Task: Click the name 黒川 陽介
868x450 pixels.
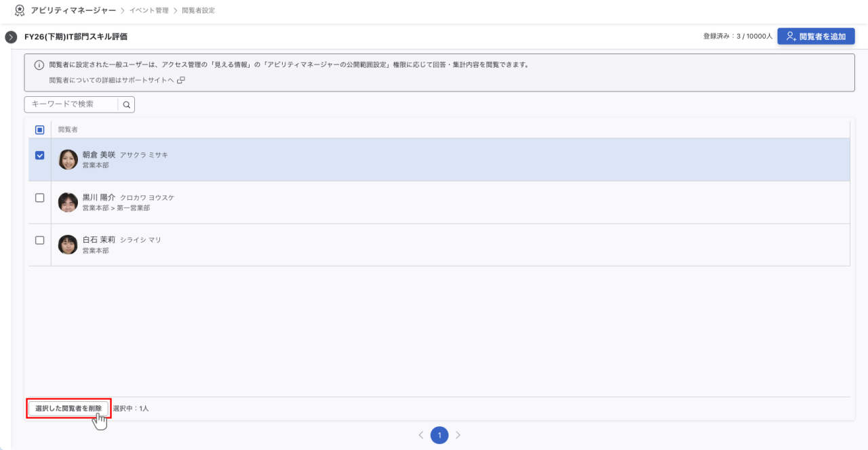Action: click(x=99, y=198)
